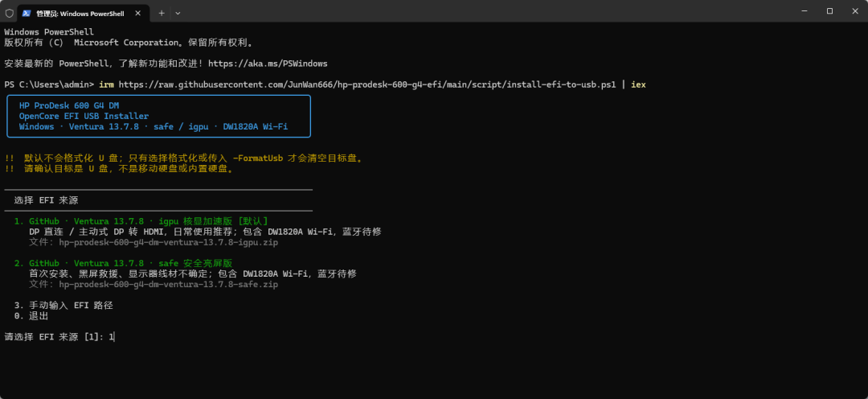Close the terminal window

coord(854,11)
